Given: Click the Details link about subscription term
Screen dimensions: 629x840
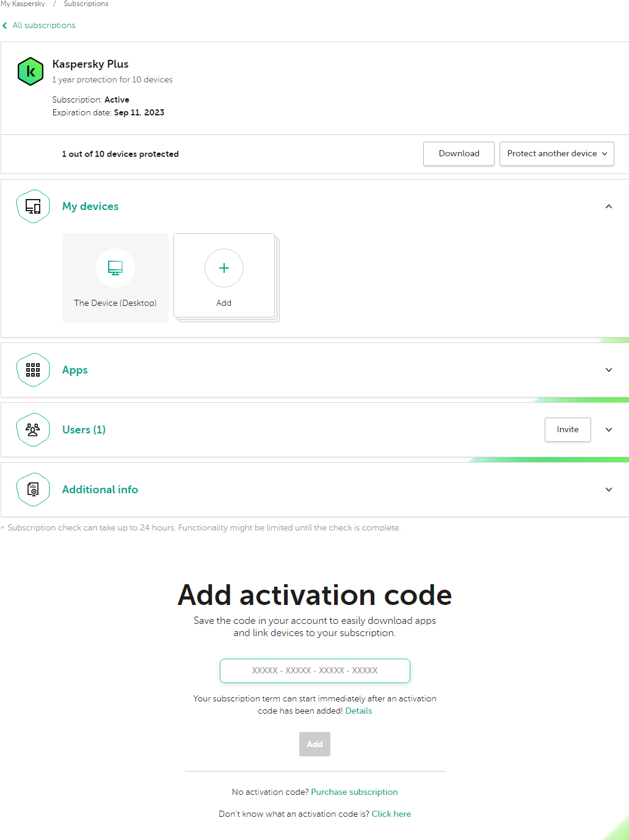Looking at the screenshot, I should click(358, 710).
